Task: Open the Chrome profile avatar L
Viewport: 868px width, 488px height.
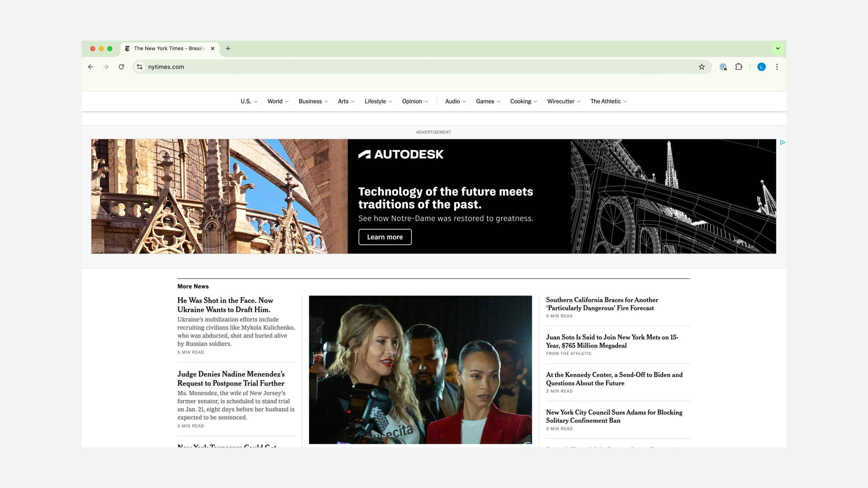Action: 762,67
